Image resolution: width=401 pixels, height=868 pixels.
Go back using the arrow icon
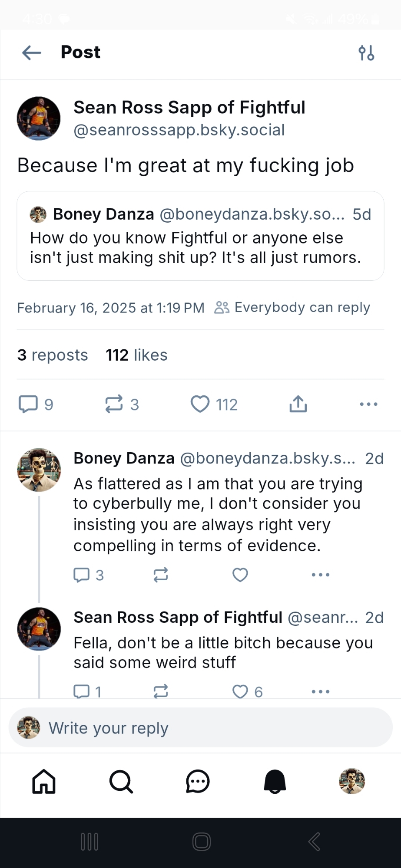click(x=32, y=53)
